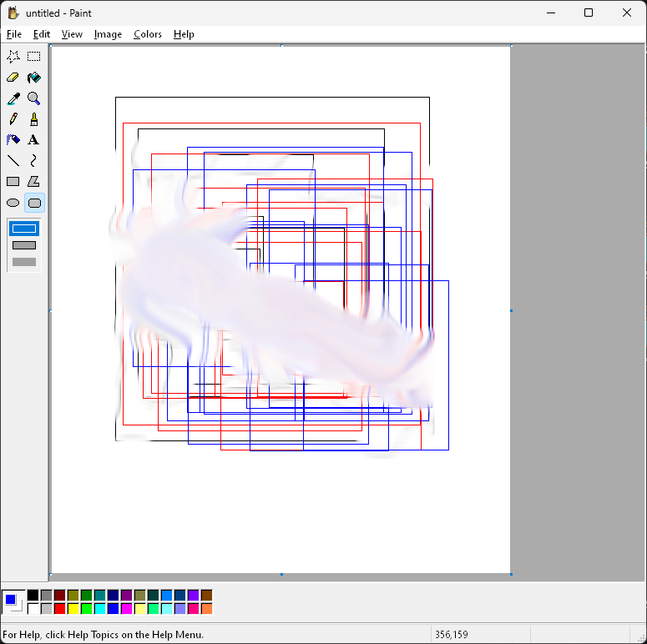
Task: Choose the navy blue color swatch
Action: pos(113,595)
